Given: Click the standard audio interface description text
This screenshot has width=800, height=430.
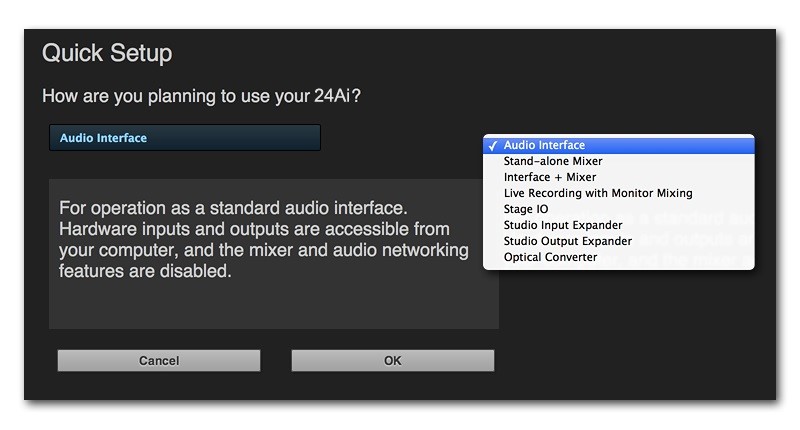Looking at the screenshot, I should [x=263, y=240].
